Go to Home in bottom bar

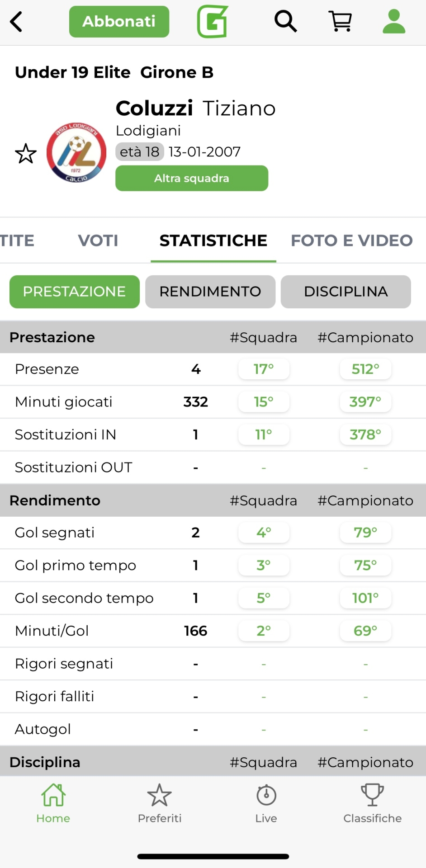[53, 803]
